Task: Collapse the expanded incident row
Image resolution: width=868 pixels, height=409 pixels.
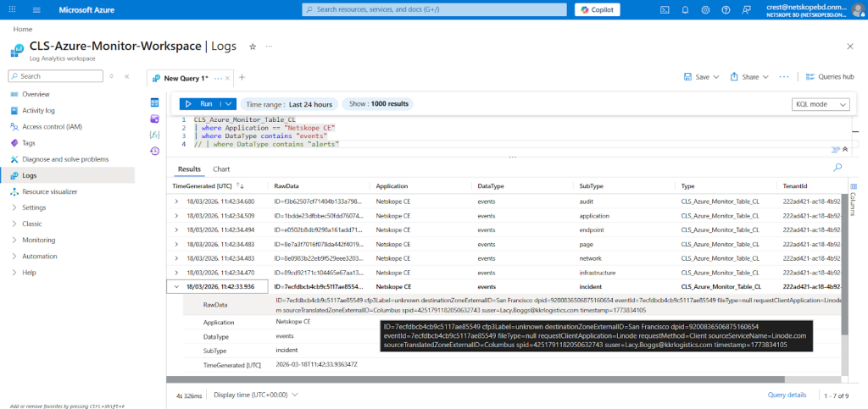Action: click(x=176, y=287)
